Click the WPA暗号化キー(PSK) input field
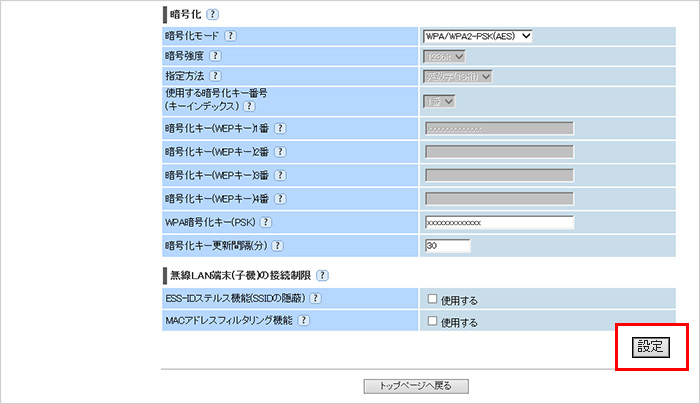The width and height of the screenshot is (700, 404). pos(498,223)
